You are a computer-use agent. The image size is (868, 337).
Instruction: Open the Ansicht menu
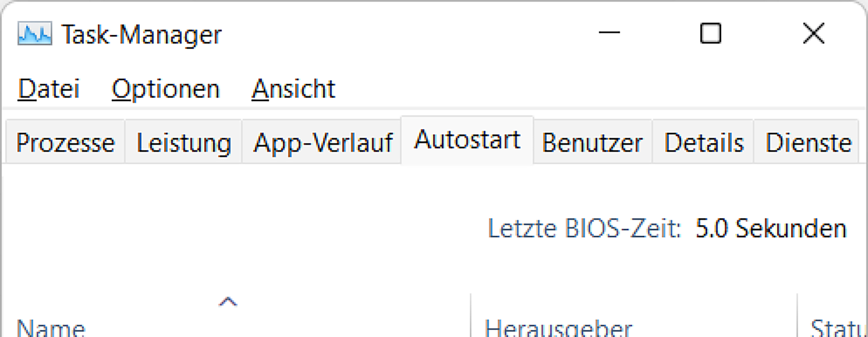click(x=293, y=89)
